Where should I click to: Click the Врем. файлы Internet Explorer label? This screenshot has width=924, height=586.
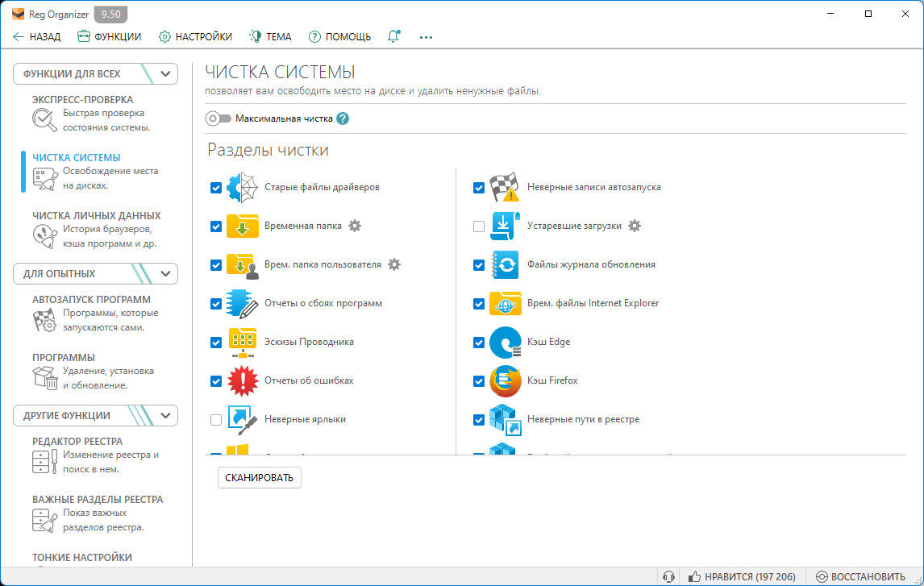coord(593,303)
